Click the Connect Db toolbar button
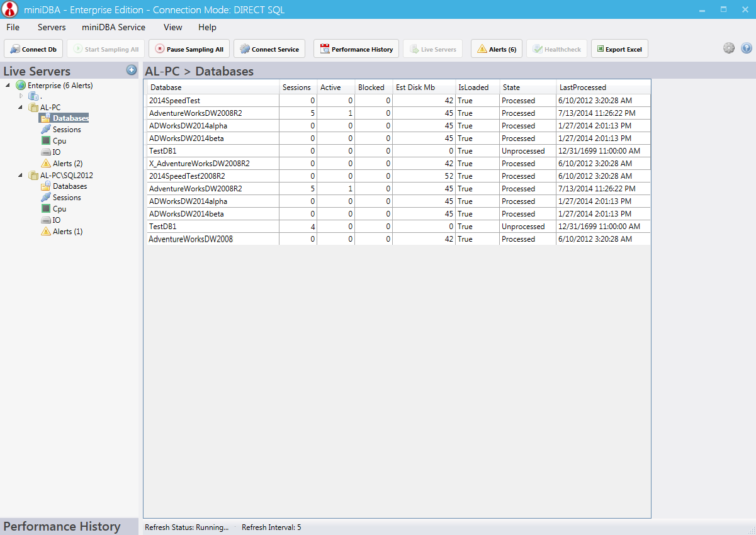Image resolution: width=756 pixels, height=535 pixels. pyautogui.click(x=33, y=49)
